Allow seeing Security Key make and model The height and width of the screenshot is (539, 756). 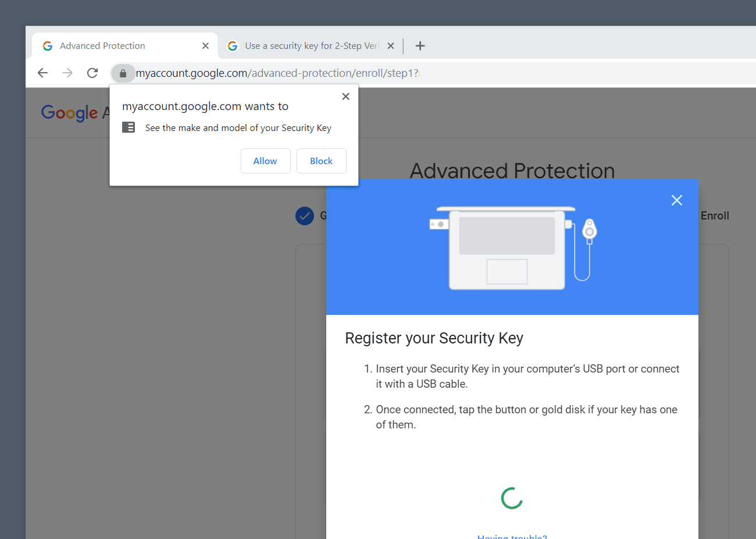(x=265, y=161)
